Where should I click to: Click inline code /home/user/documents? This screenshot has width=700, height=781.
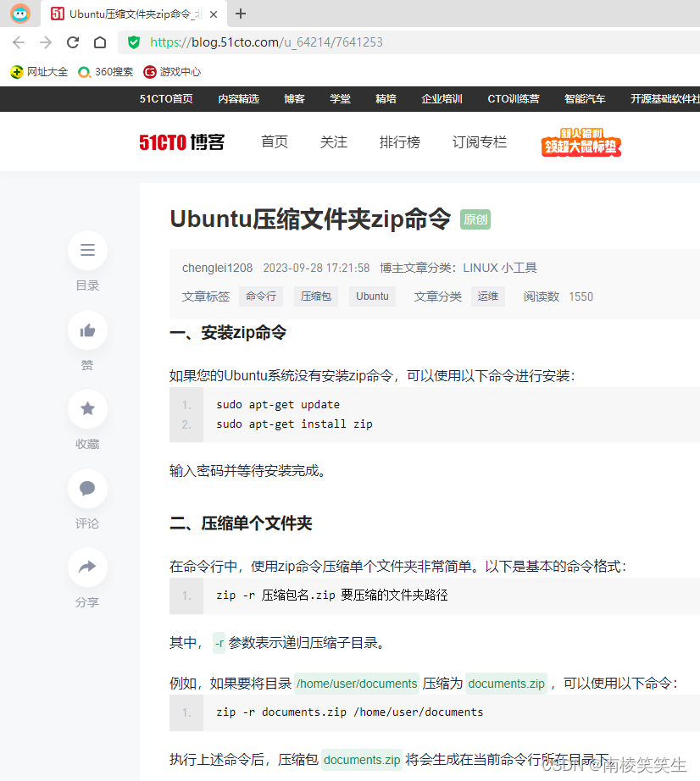(357, 684)
